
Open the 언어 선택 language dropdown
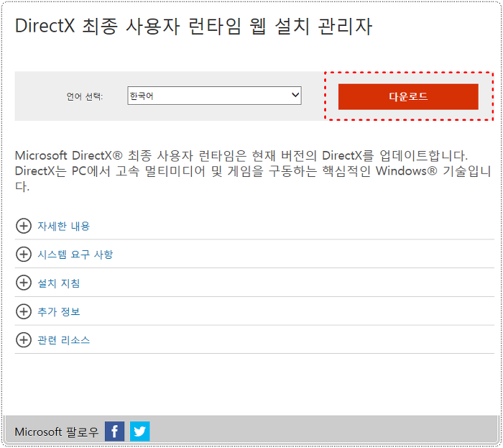point(214,96)
